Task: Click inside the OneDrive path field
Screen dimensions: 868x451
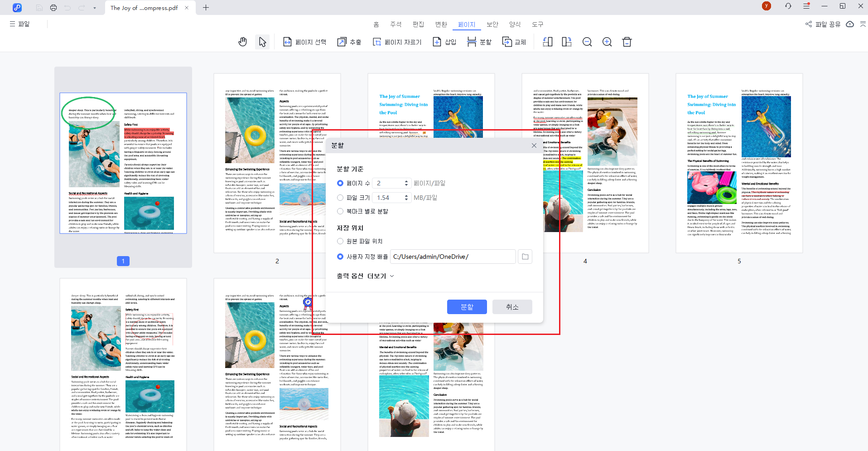Action: click(x=453, y=257)
